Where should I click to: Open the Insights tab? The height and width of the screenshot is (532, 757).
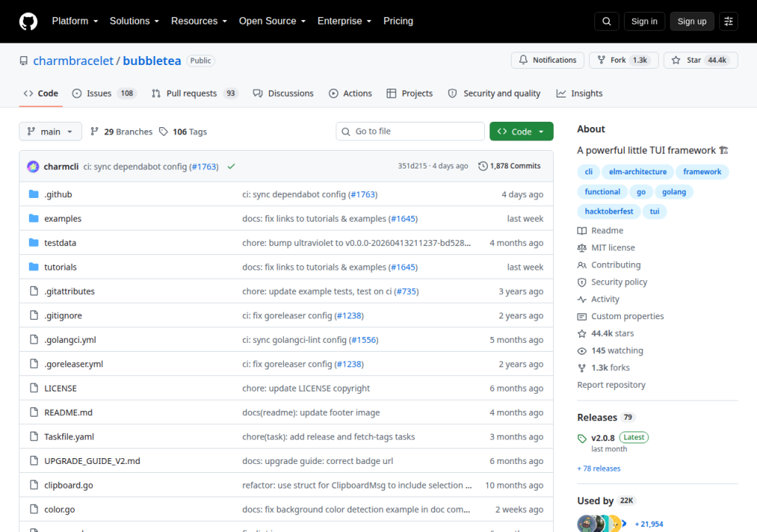coord(580,93)
